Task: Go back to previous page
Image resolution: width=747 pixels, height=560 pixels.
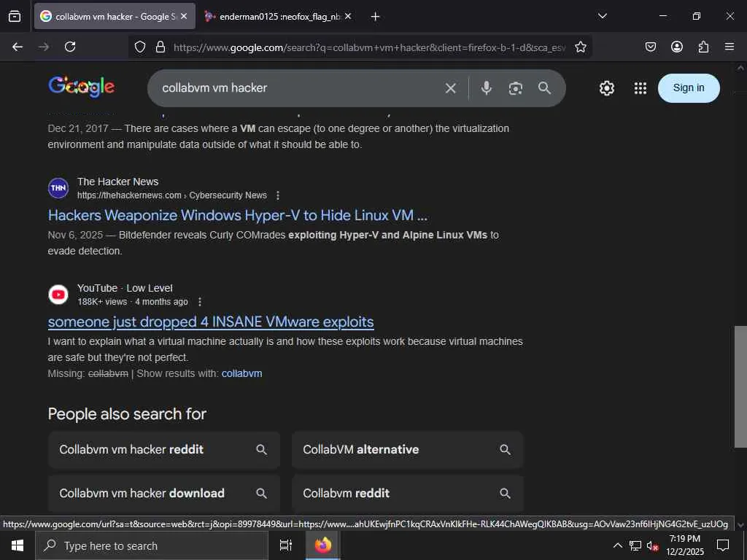Action: click(18, 47)
